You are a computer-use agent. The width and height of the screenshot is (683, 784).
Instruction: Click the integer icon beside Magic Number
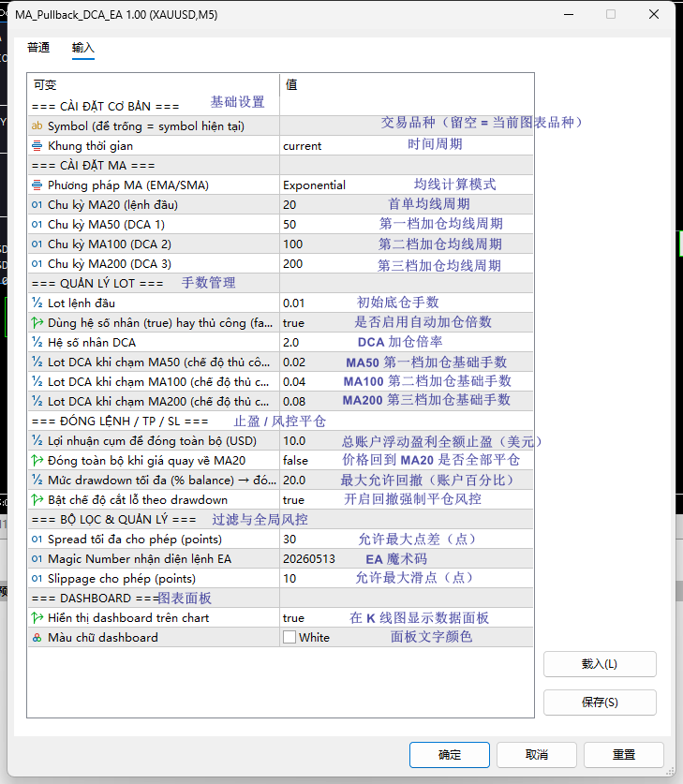pyautogui.click(x=37, y=558)
